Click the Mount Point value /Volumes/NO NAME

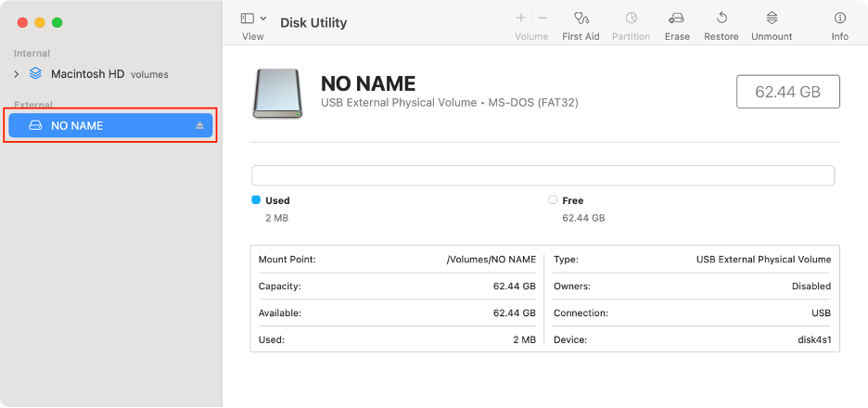491,259
